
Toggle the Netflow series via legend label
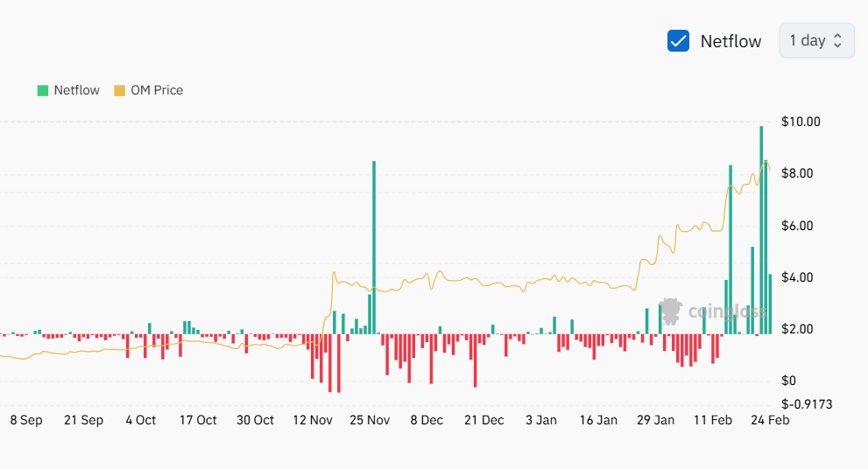(x=76, y=90)
